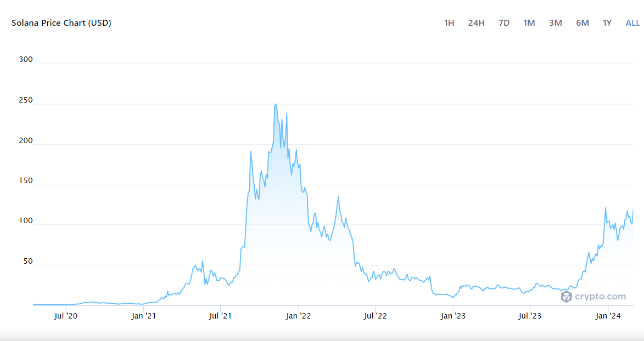This screenshot has width=644, height=341.
Task: Select the 1H time range
Action: point(449,23)
